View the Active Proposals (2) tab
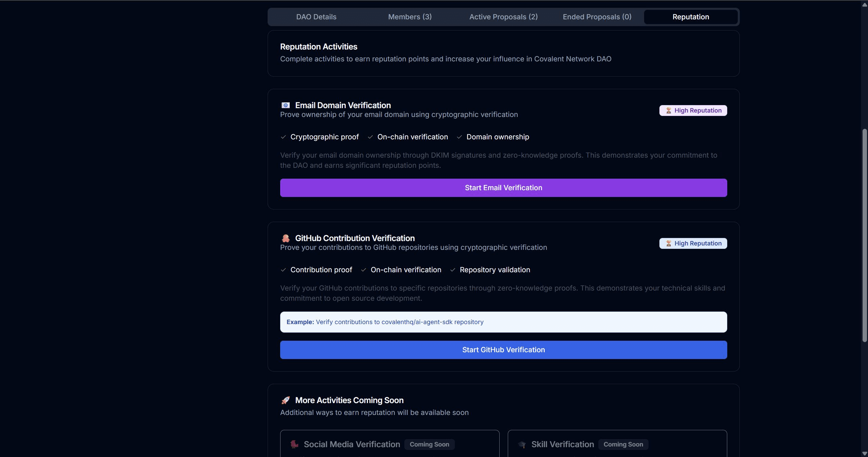The image size is (868, 457). (x=503, y=17)
